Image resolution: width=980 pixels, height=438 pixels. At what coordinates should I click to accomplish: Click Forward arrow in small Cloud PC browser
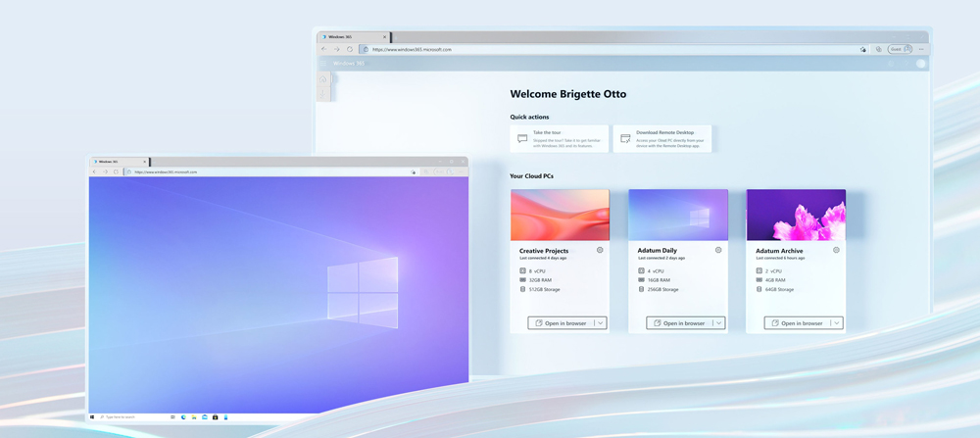(105, 171)
